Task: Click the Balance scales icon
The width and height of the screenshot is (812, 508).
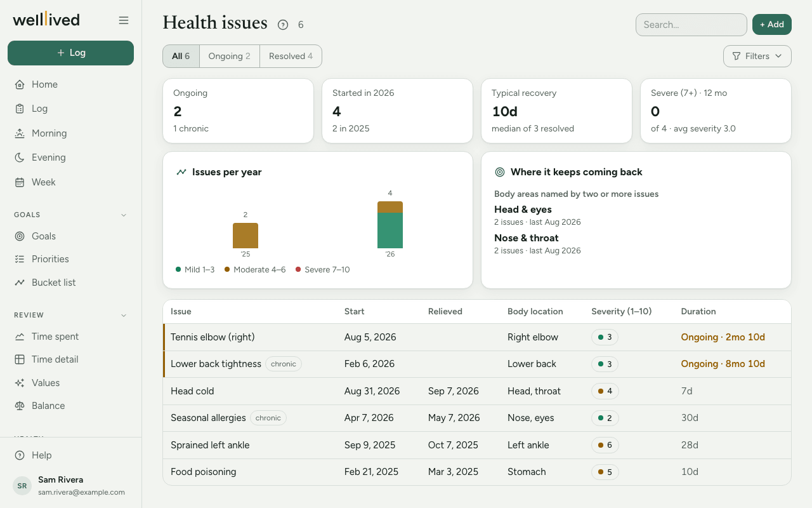Action: click(x=20, y=406)
